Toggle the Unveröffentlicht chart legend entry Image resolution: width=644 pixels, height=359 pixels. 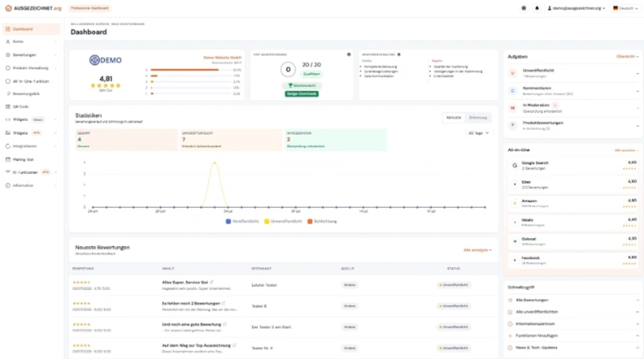click(283, 221)
